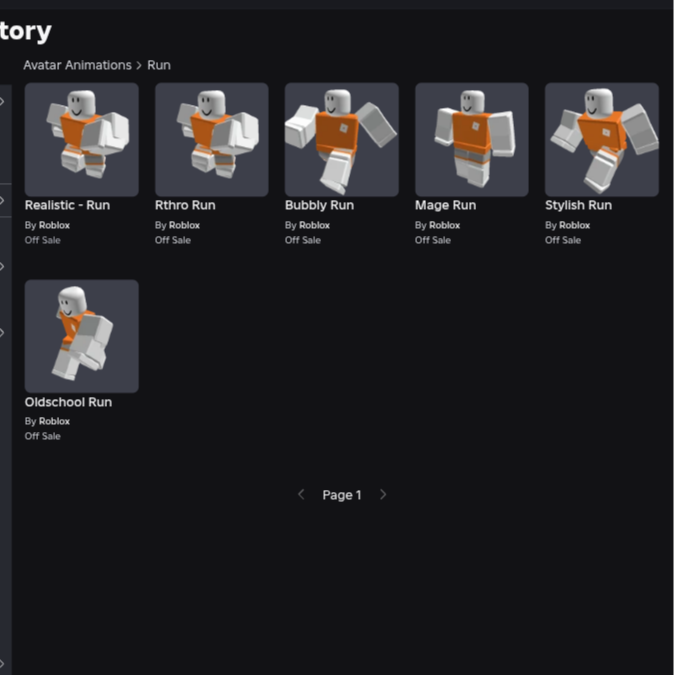
Task: Expand the bottom sidebar category chevron
Action: coord(2,663)
